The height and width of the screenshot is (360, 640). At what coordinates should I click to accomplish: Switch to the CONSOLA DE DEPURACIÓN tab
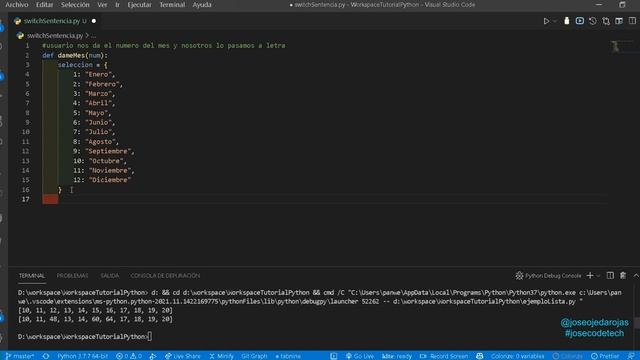165,276
